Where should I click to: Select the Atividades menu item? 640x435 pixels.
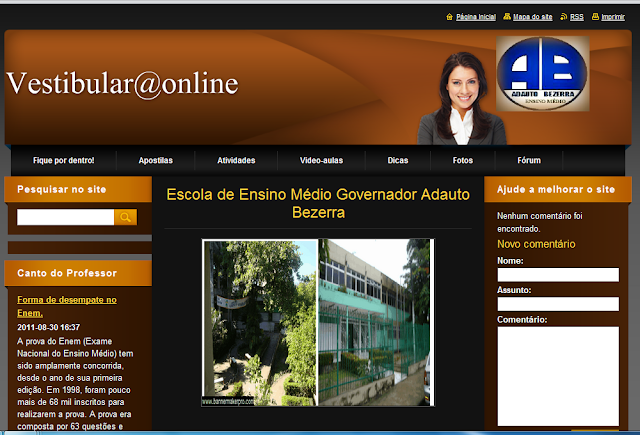click(236, 160)
